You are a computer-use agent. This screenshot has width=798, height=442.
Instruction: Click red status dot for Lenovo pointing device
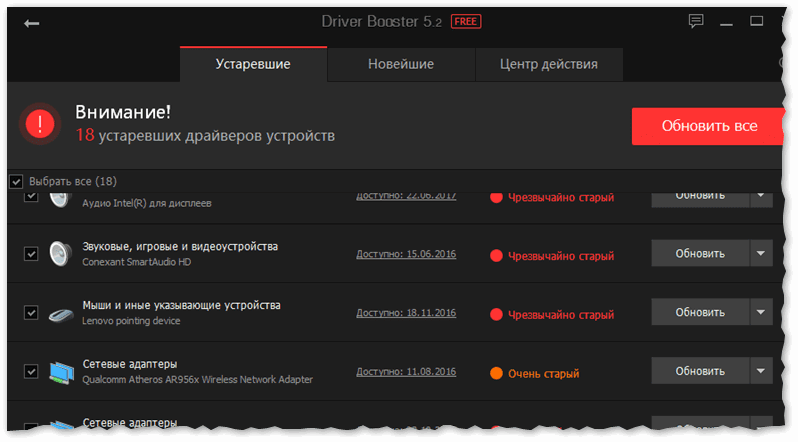click(x=496, y=315)
